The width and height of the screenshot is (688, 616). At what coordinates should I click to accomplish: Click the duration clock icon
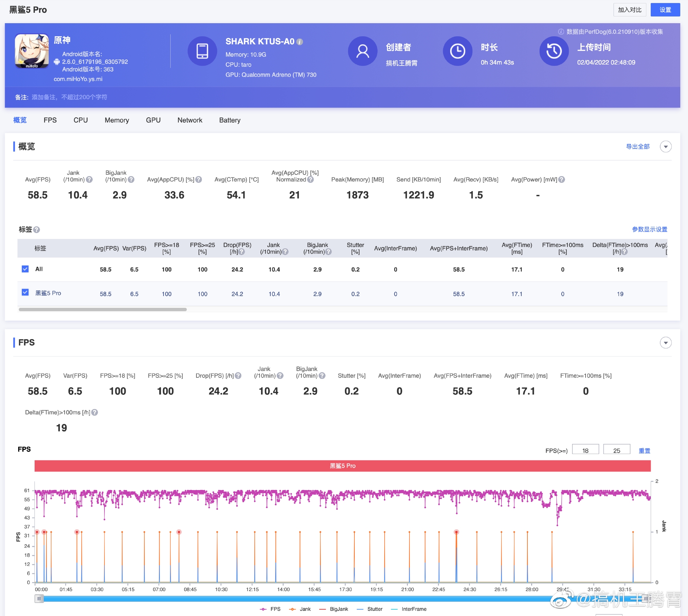457,51
